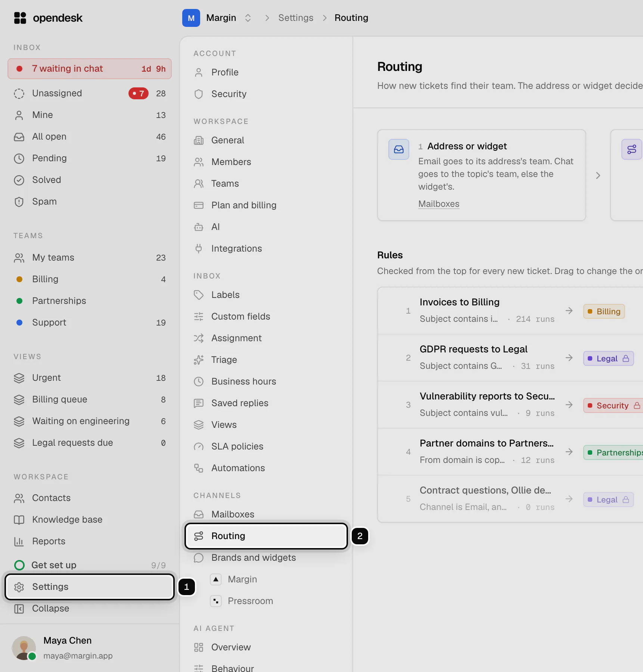The width and height of the screenshot is (643, 672).
Task: Click arrow in Partner domains rule
Action: 569,452
